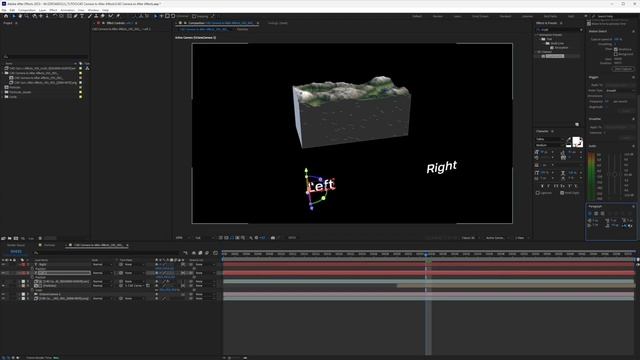
Task: Click the left-align icon in the Paragraph panel
Action: pos(590,213)
